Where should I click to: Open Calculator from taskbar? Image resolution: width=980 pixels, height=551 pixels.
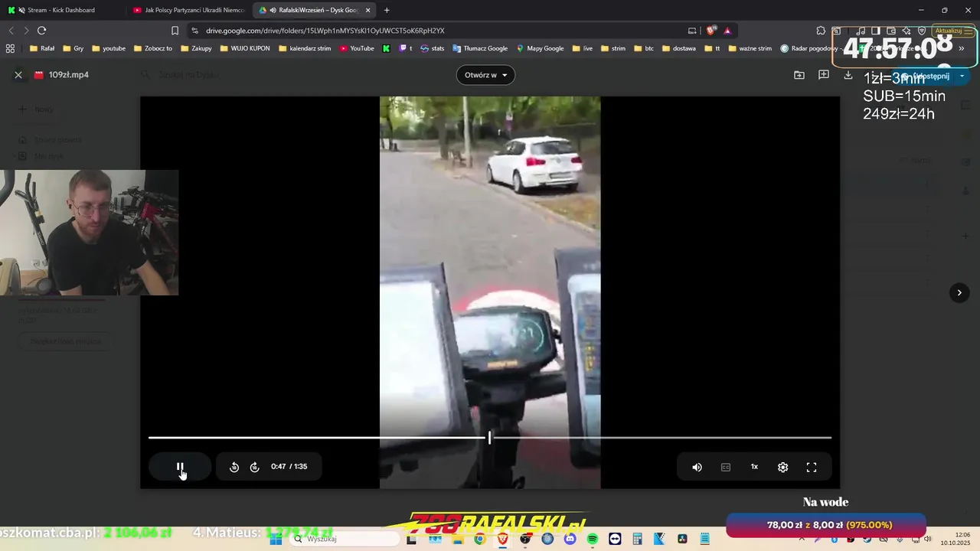pyautogui.click(x=637, y=539)
